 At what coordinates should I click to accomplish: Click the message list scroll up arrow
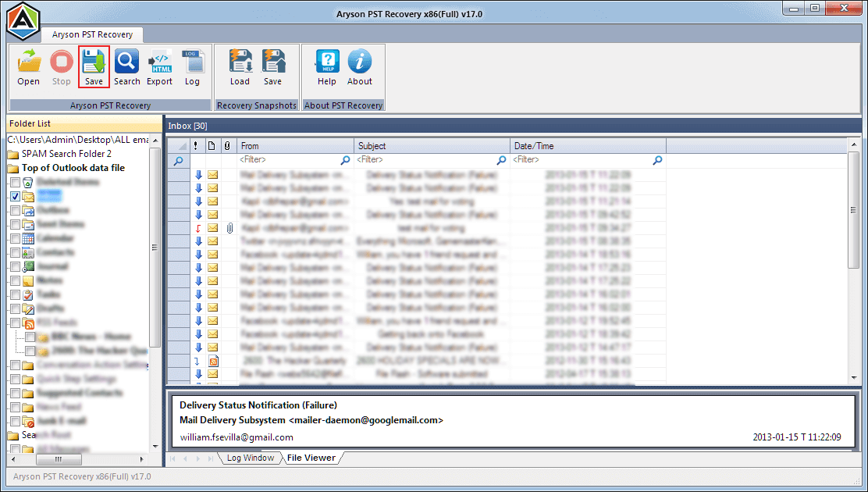pos(854,144)
